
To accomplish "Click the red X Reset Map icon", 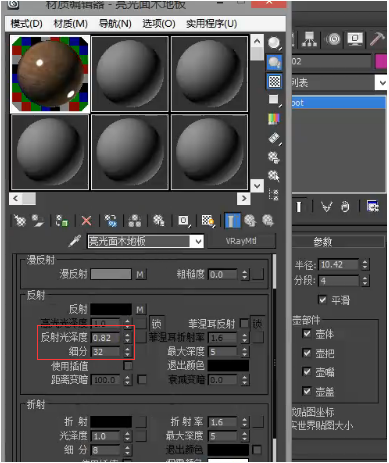I will 86,221.
